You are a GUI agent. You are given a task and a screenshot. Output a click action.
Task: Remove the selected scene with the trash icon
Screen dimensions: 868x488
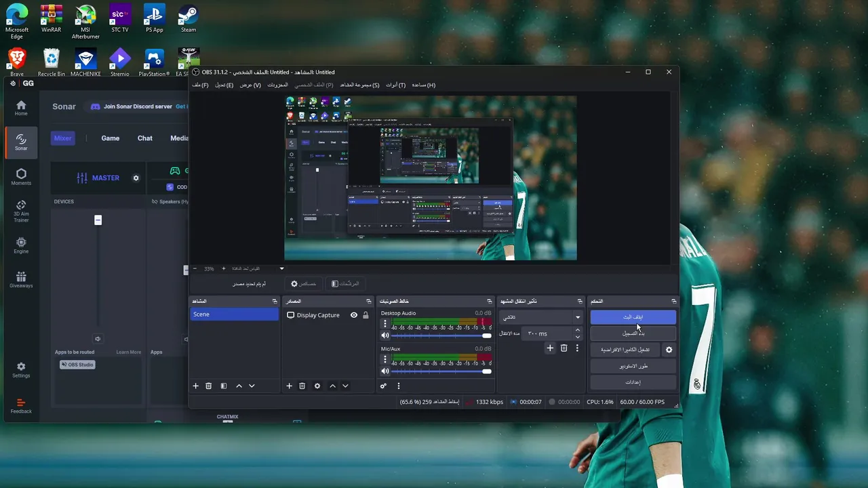209,386
